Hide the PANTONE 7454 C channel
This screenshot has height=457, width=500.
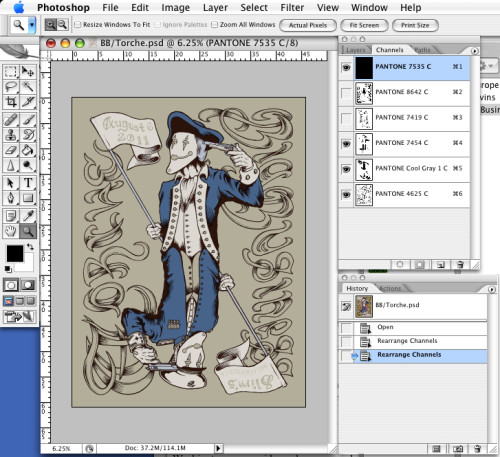pos(346,144)
